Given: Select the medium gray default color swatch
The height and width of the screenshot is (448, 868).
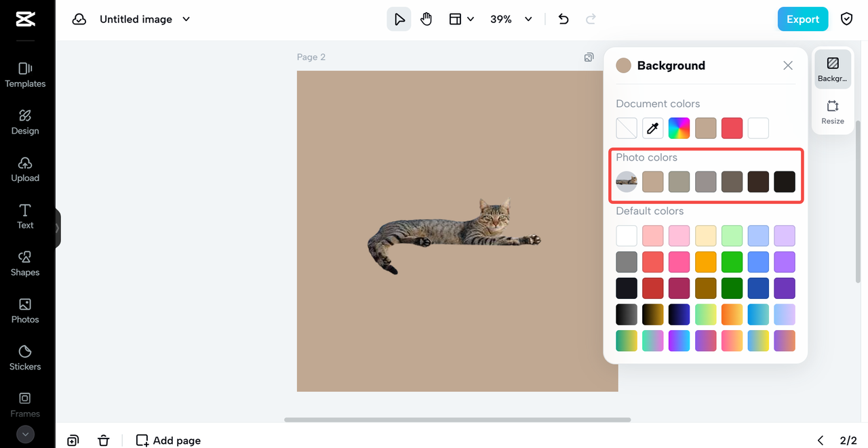Looking at the screenshot, I should coord(627,262).
